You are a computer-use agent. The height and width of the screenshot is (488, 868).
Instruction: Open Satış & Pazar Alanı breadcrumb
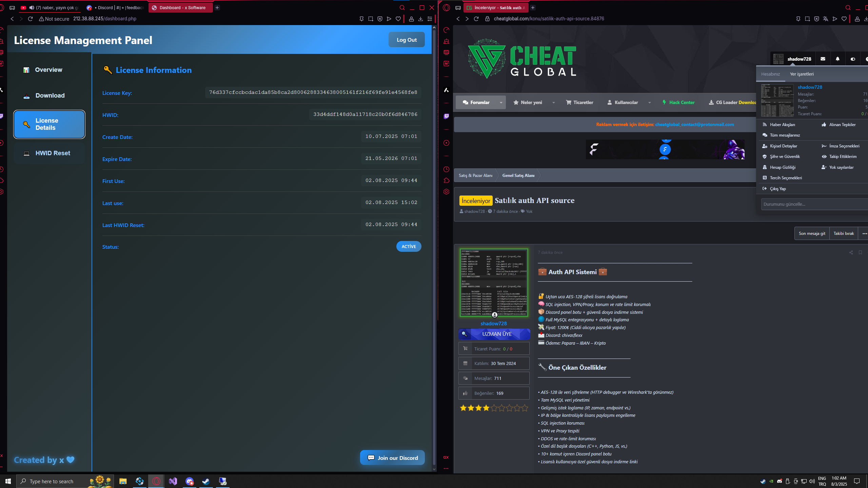coord(475,176)
